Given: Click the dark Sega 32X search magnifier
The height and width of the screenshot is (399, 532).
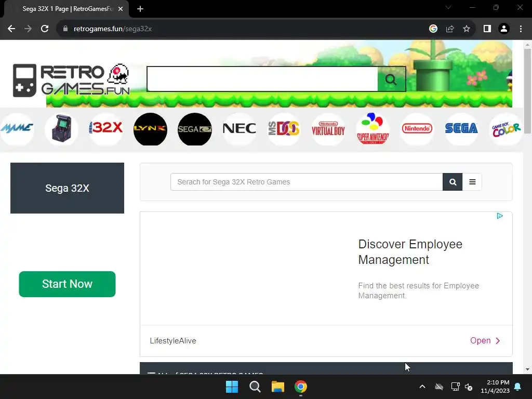Looking at the screenshot, I should pos(453,182).
